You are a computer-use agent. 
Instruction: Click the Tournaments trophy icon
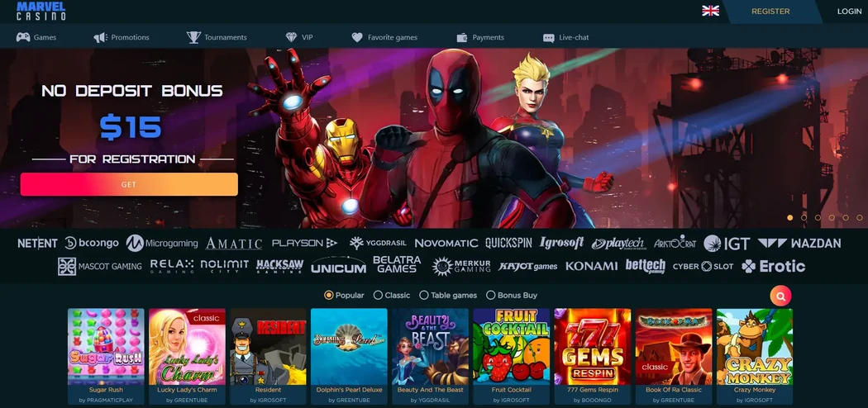193,38
